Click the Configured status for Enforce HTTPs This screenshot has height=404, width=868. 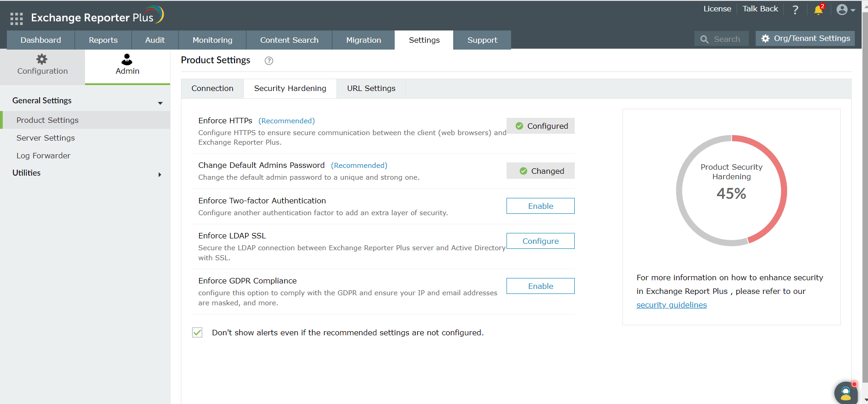pos(541,126)
